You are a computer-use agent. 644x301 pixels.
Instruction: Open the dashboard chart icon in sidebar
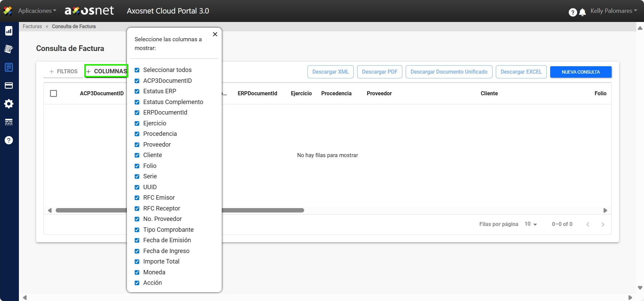(x=9, y=31)
